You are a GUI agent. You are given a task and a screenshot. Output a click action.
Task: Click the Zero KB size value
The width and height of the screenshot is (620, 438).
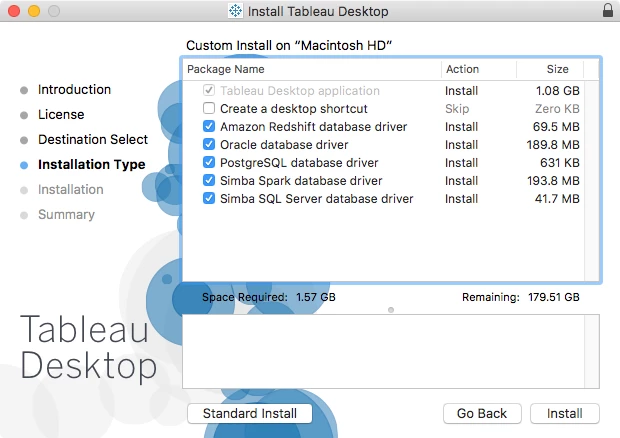coord(557,109)
